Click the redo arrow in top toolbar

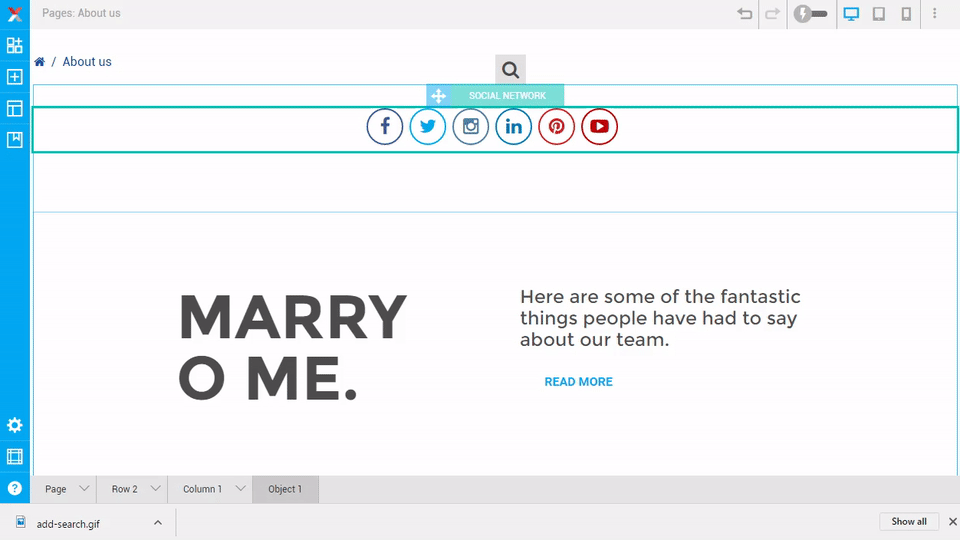772,14
